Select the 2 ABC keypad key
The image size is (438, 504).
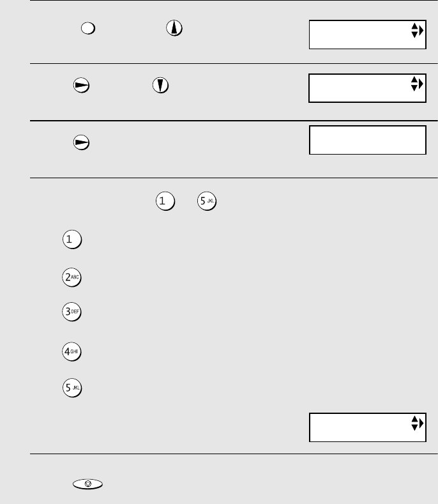[72, 277]
